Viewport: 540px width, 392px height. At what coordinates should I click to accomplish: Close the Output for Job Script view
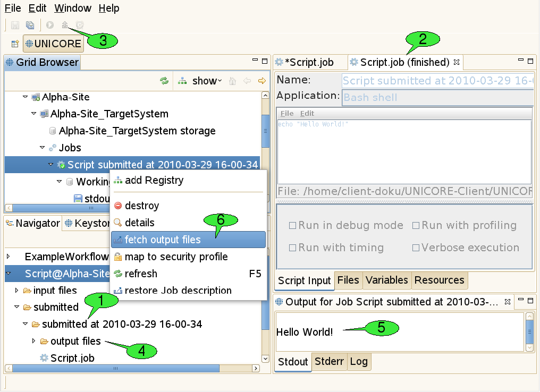pos(507,302)
